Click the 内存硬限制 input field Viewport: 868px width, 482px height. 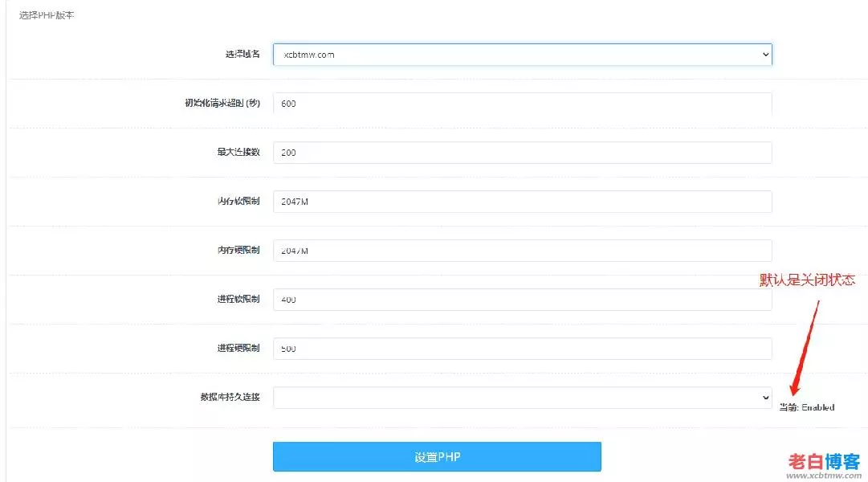tap(522, 250)
